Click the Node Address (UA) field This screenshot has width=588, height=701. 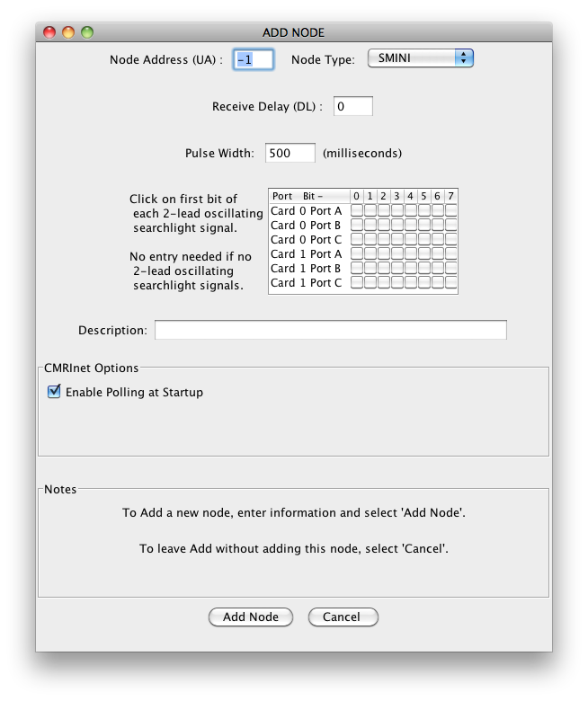tap(253, 59)
